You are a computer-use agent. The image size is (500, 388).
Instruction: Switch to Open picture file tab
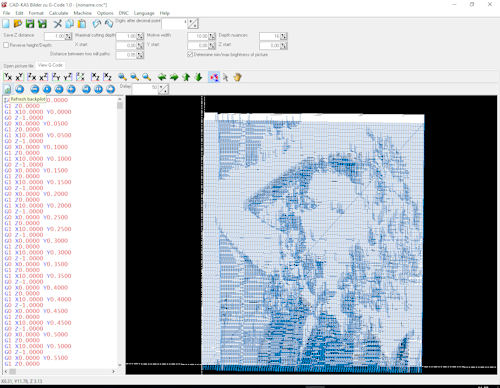(18, 66)
